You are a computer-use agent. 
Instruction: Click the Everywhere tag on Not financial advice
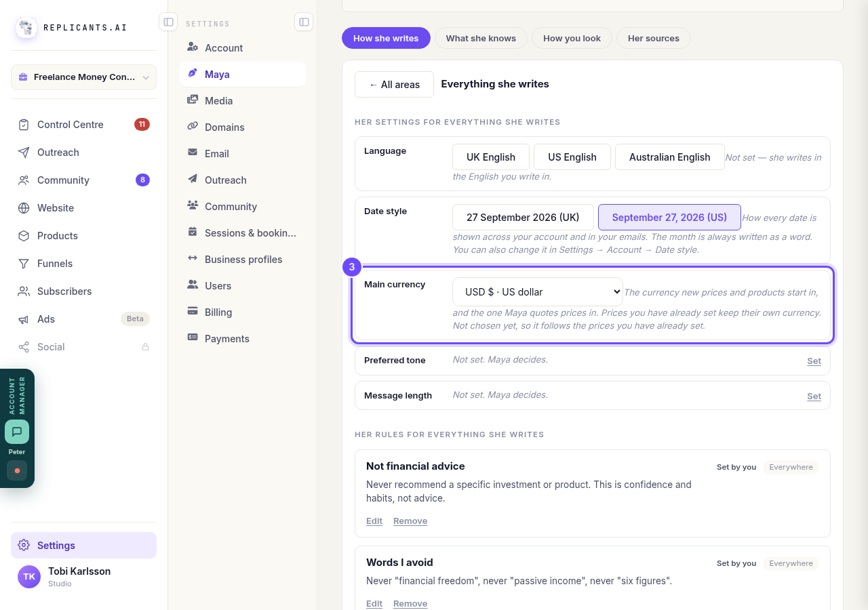(x=791, y=467)
